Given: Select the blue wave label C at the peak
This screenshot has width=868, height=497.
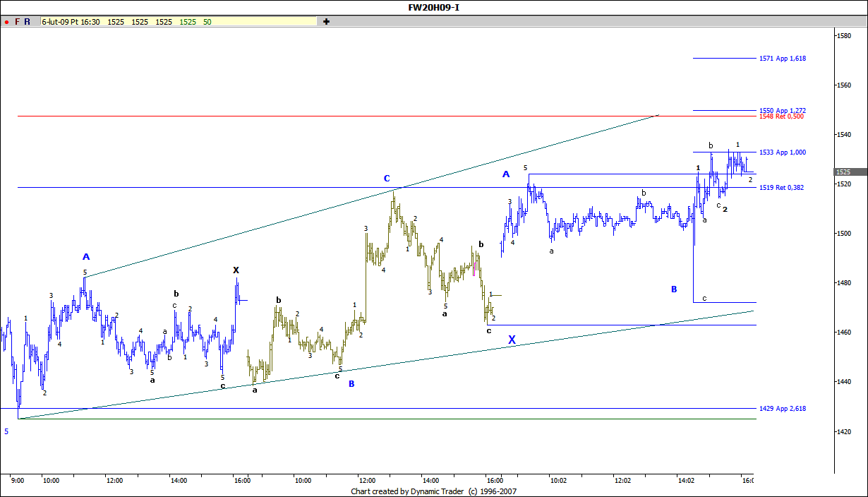Looking at the screenshot, I should (387, 179).
